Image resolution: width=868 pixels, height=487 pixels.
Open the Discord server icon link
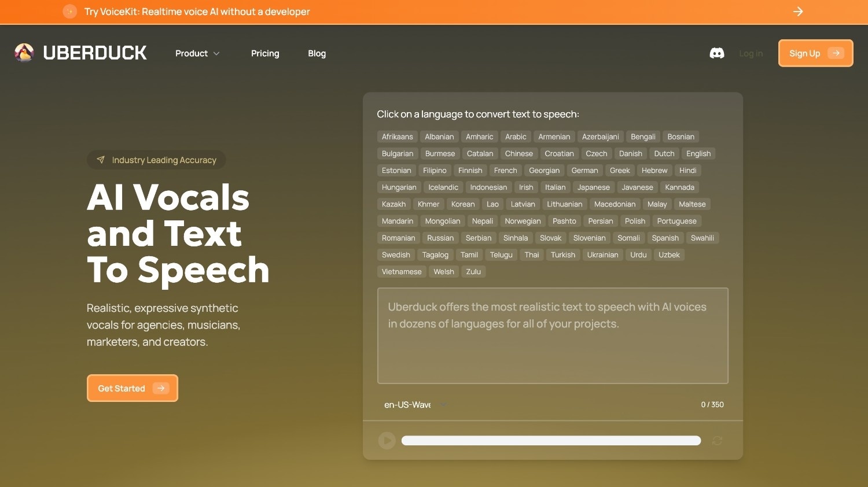coord(717,53)
